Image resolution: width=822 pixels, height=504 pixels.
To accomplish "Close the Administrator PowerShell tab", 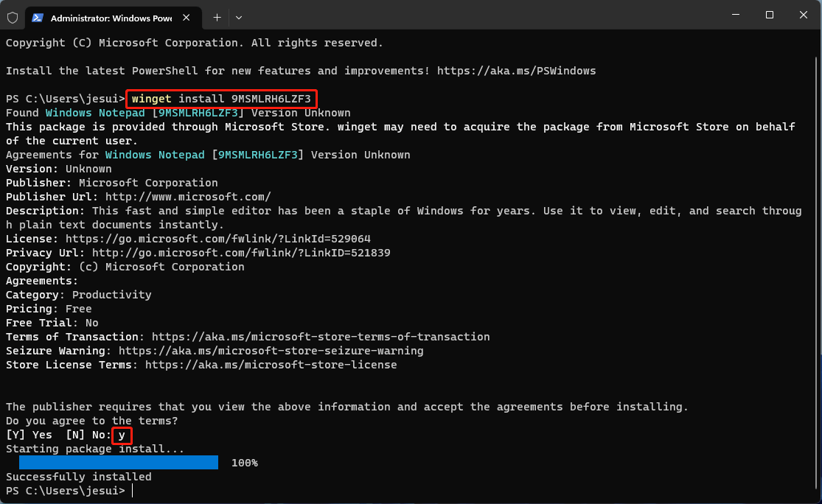I will pos(186,18).
